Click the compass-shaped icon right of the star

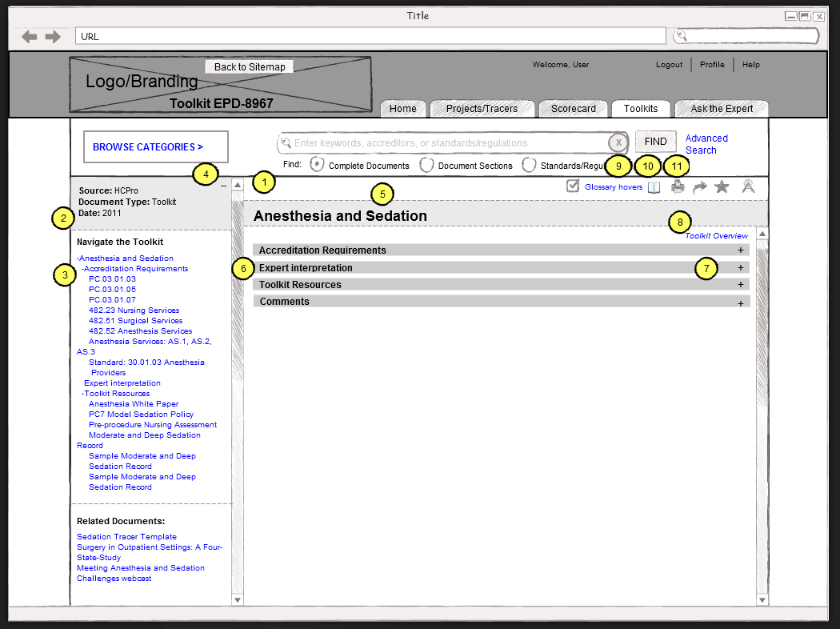[x=748, y=186]
